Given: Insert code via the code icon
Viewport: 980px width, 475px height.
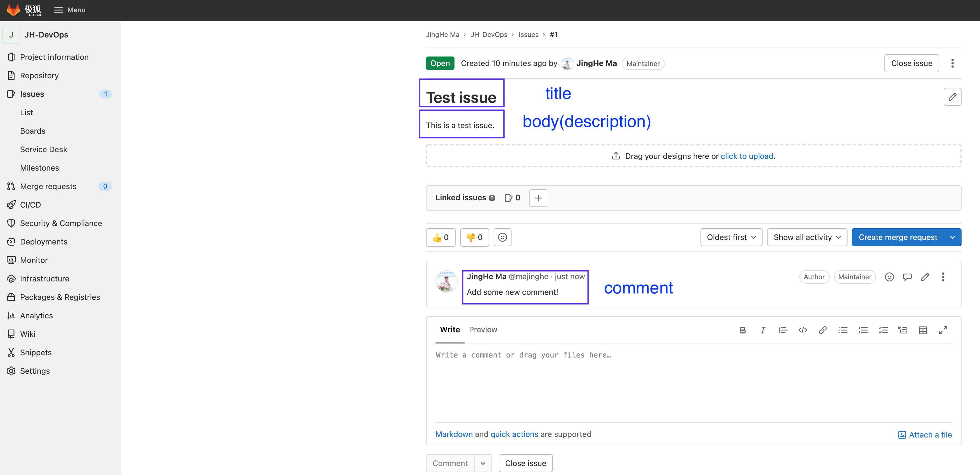Looking at the screenshot, I should (x=802, y=330).
